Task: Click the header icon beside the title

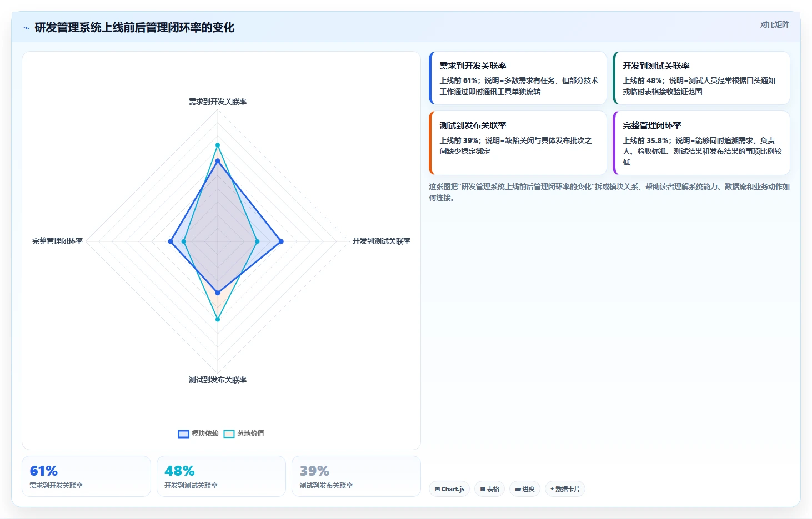Action: (26, 28)
